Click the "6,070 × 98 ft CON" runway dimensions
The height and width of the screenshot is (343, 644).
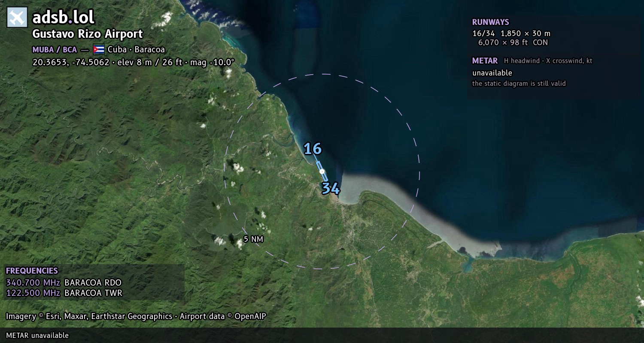click(513, 42)
